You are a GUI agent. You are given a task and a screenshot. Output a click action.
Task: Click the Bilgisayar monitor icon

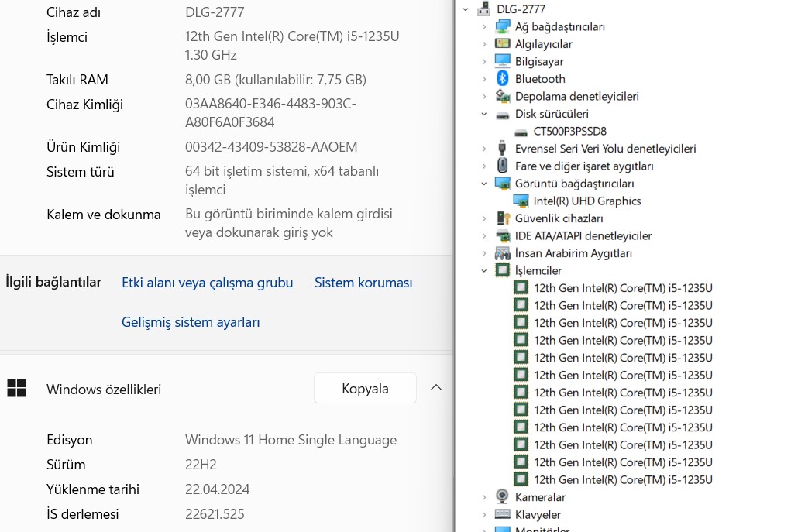[503, 61]
